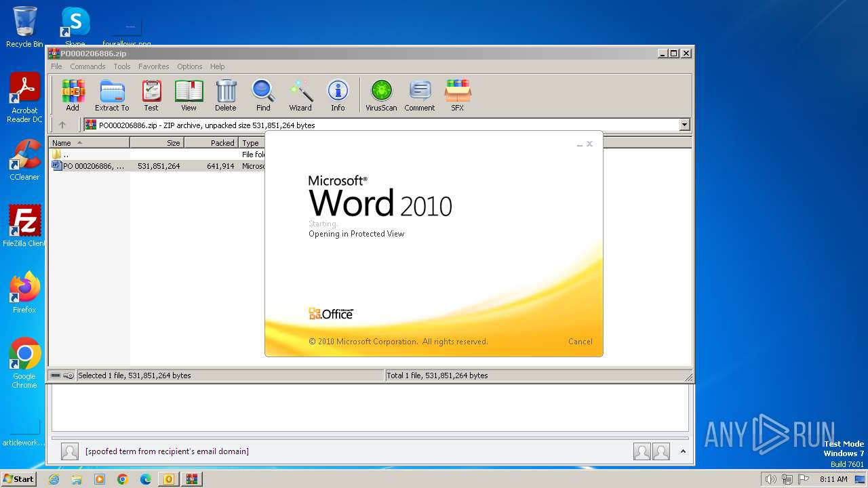Viewport: 868px width, 488px height.
Task: Click the sender avatar beside spoofed term text
Action: tap(69, 451)
